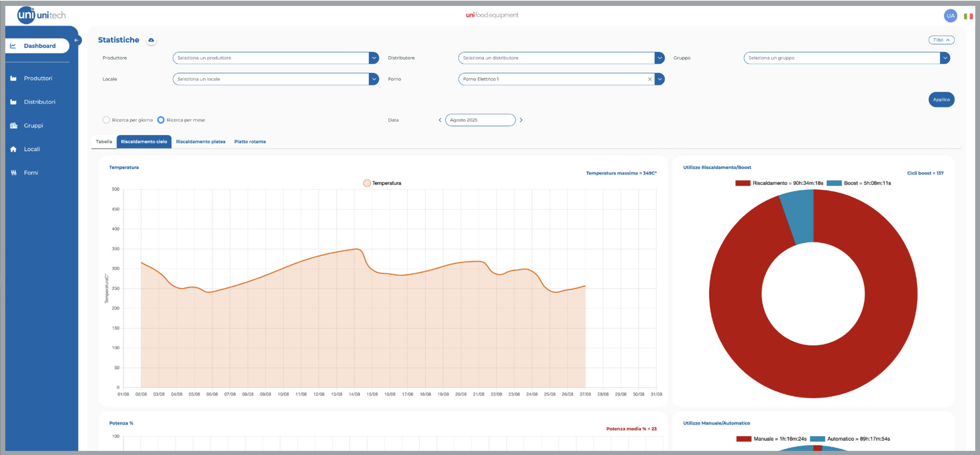Screen dimensions: 980x455
Task: Expand the Produttore dropdown
Action: (x=374, y=58)
